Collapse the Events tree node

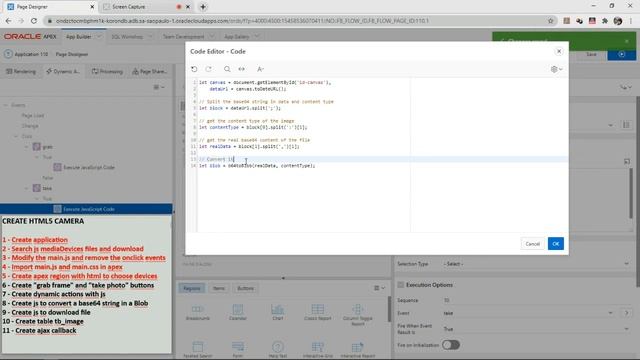coord(6,105)
